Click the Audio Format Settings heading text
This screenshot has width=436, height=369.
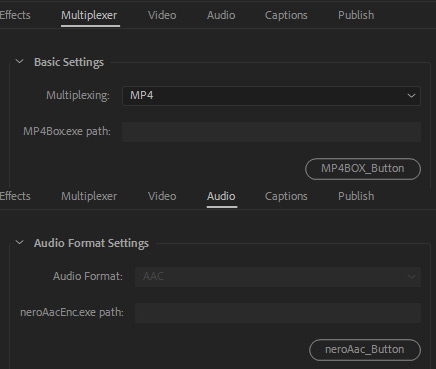(x=91, y=243)
